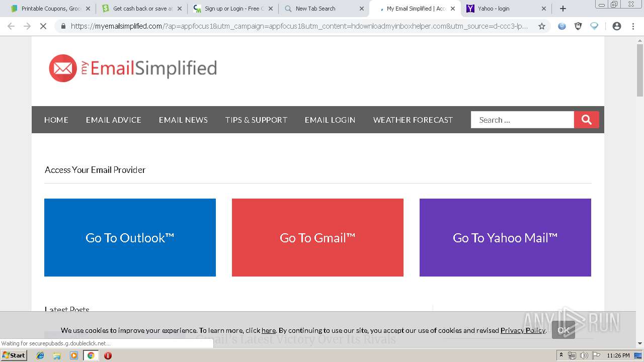This screenshot has width=644, height=362.
Task: Click the Action Center flag icon
Action: pos(596,355)
